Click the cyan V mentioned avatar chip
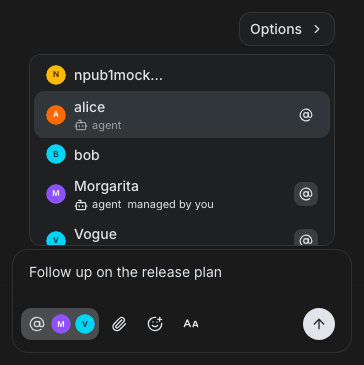 tap(85, 324)
